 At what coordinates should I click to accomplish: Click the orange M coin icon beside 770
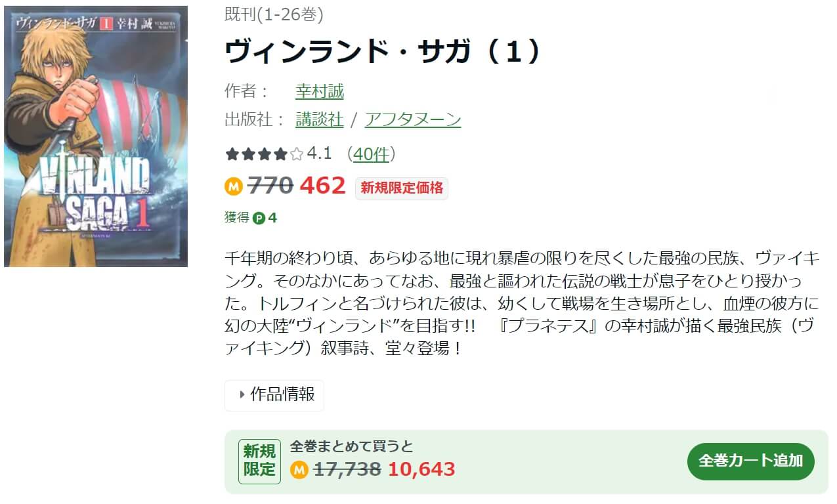tap(234, 187)
